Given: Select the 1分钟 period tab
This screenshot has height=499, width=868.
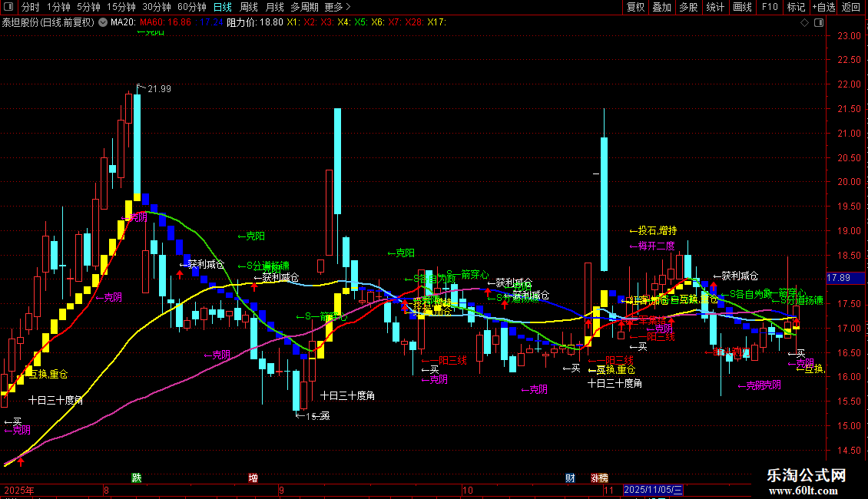Looking at the screenshot, I should click(x=58, y=7).
